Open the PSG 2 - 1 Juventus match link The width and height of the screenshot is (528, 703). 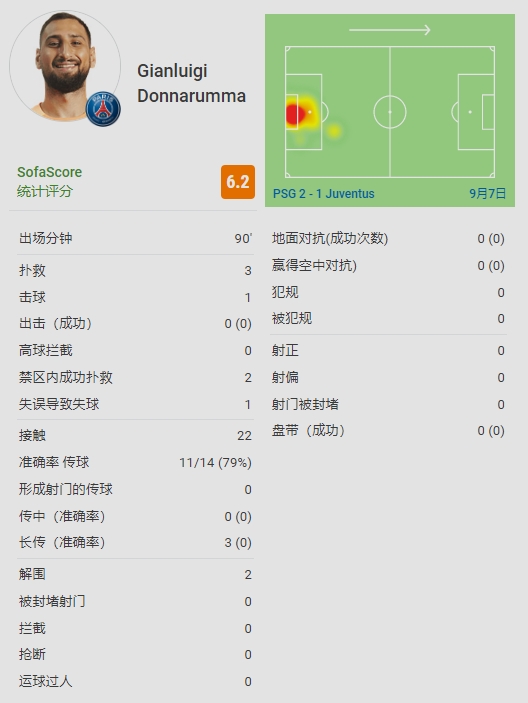point(324,194)
